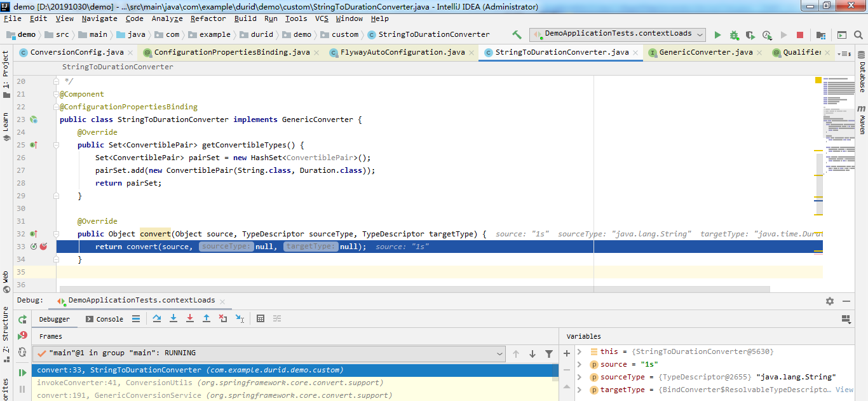Image resolution: width=868 pixels, height=401 pixels.
Task: Click override gutter icon on line 32
Action: [x=34, y=234]
